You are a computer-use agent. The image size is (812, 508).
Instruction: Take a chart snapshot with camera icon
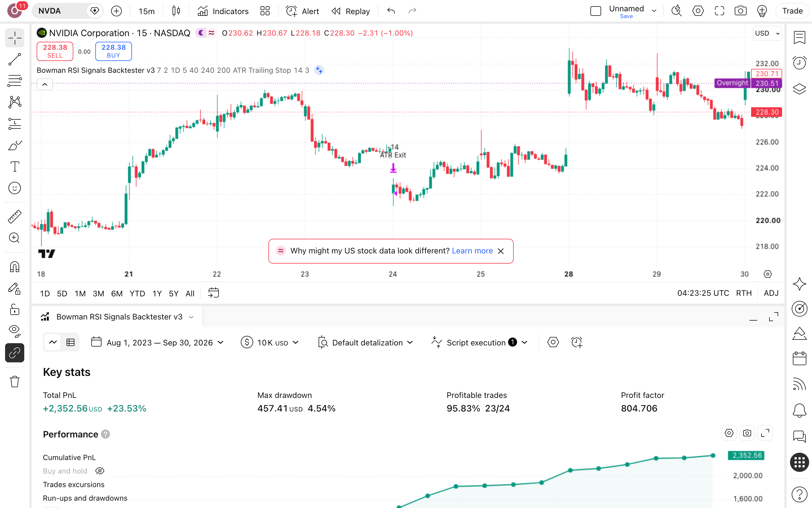click(x=741, y=11)
